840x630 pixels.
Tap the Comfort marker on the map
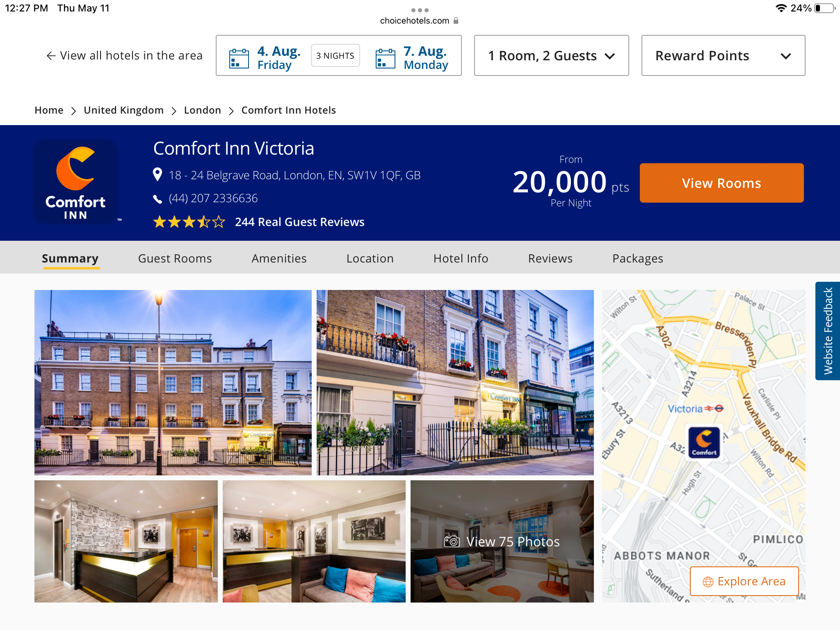pos(704,442)
